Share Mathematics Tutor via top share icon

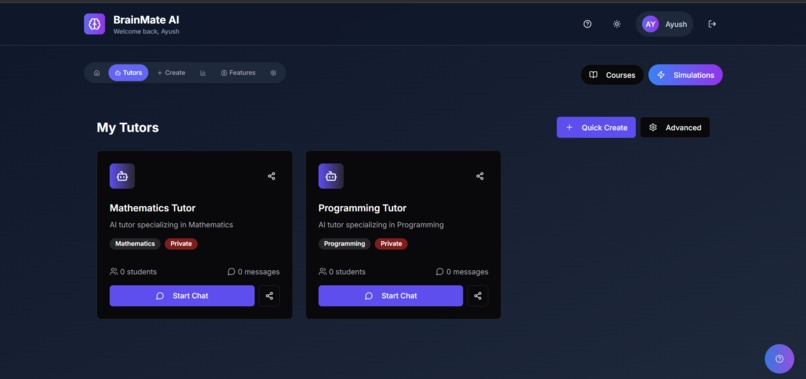pyautogui.click(x=271, y=176)
